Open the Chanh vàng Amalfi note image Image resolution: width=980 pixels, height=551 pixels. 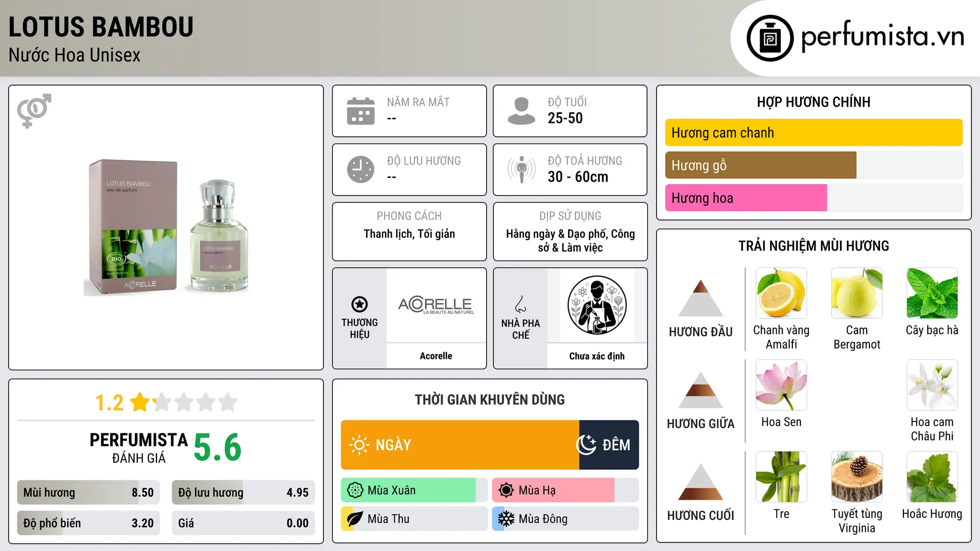[781, 293]
